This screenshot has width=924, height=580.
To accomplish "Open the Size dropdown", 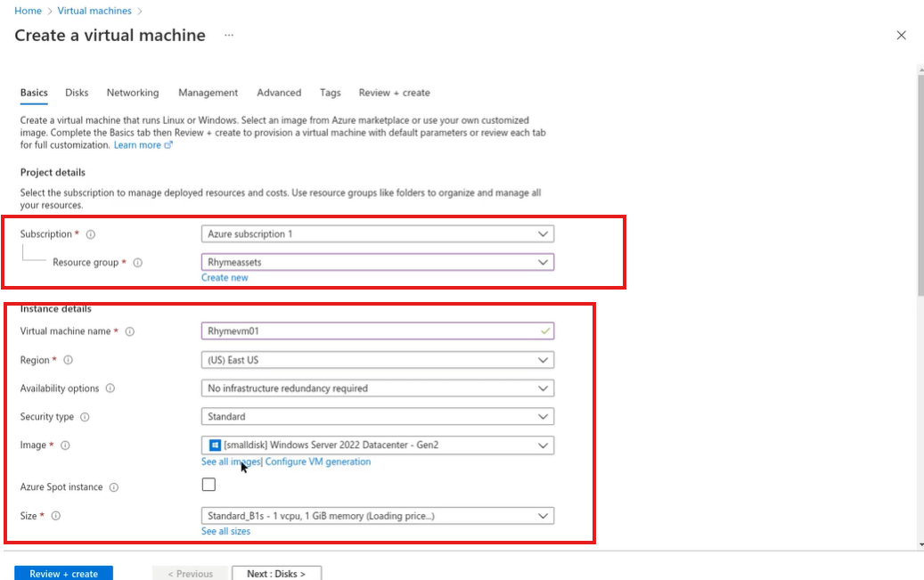I will coord(378,516).
